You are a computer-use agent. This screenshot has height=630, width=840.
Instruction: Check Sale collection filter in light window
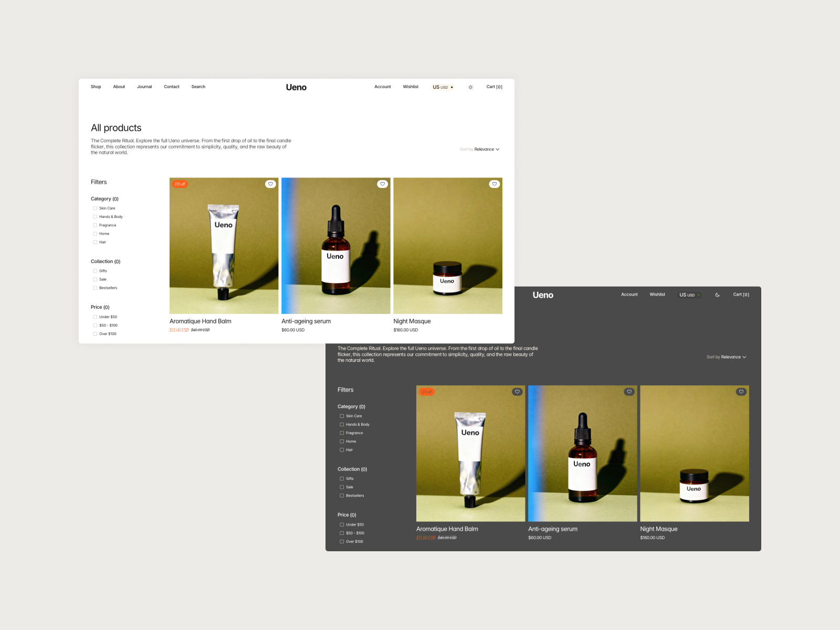tap(95, 279)
